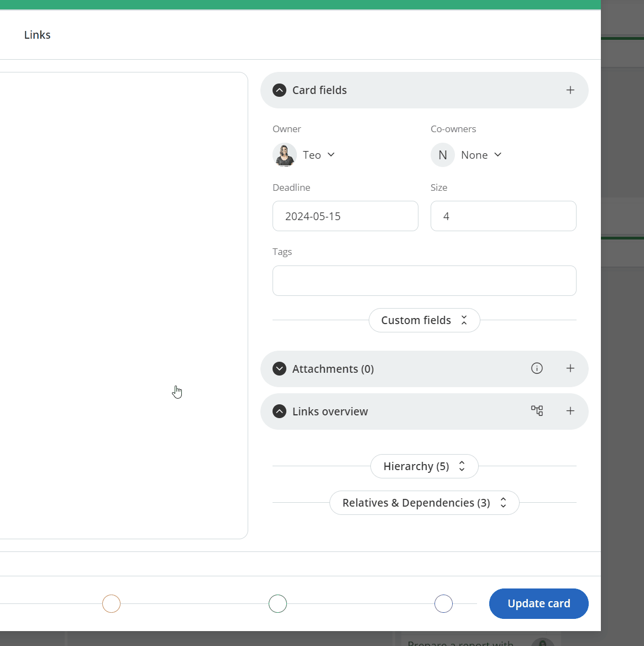This screenshot has width=644, height=646.
Task: Add an attachment using the plus icon
Action: coord(570,368)
